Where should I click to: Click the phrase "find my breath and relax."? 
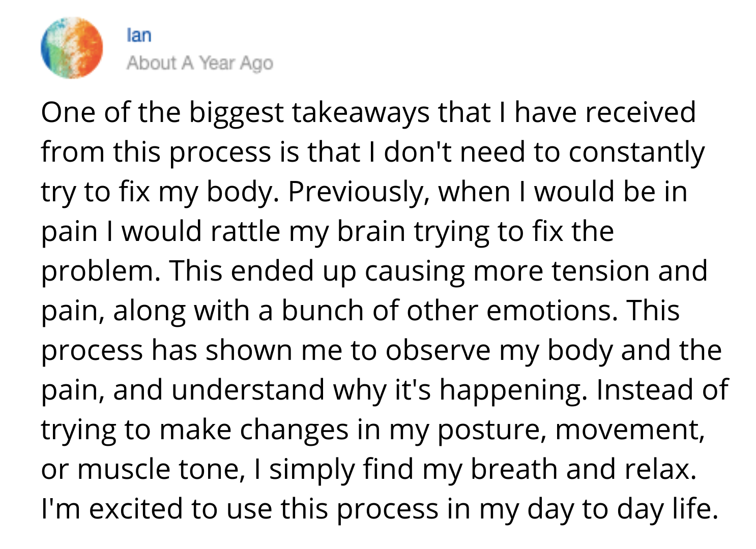(x=529, y=470)
